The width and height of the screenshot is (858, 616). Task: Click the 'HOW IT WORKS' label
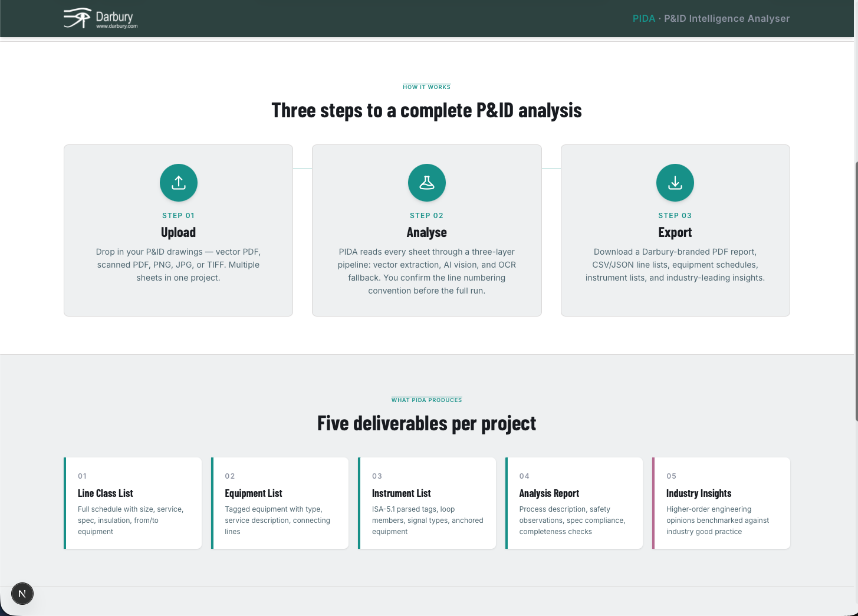pyautogui.click(x=427, y=87)
